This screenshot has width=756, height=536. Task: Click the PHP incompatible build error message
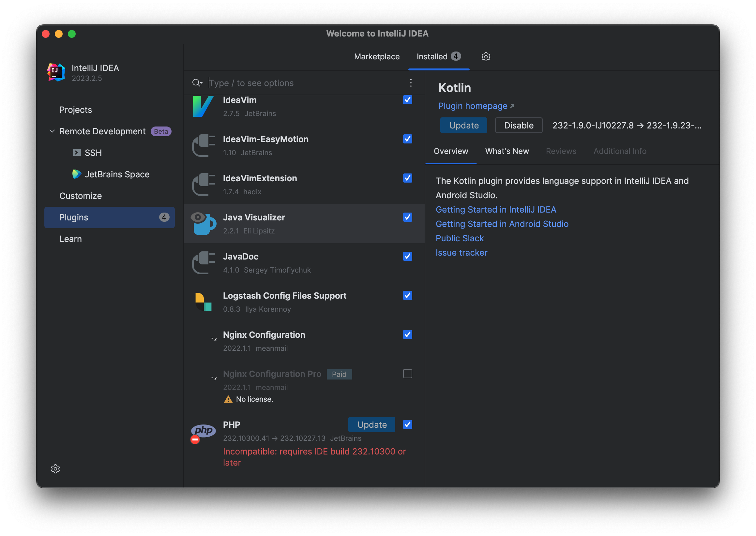[x=314, y=457]
